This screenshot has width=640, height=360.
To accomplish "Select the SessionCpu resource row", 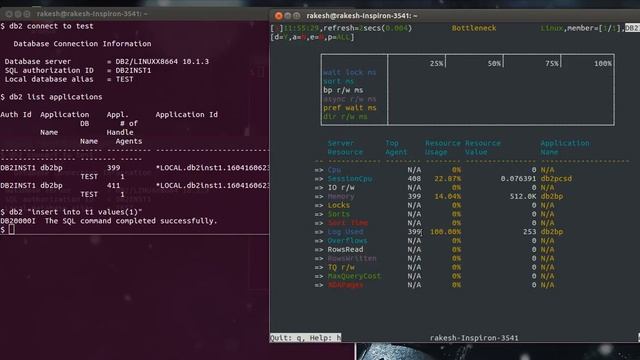I will click(443, 179).
